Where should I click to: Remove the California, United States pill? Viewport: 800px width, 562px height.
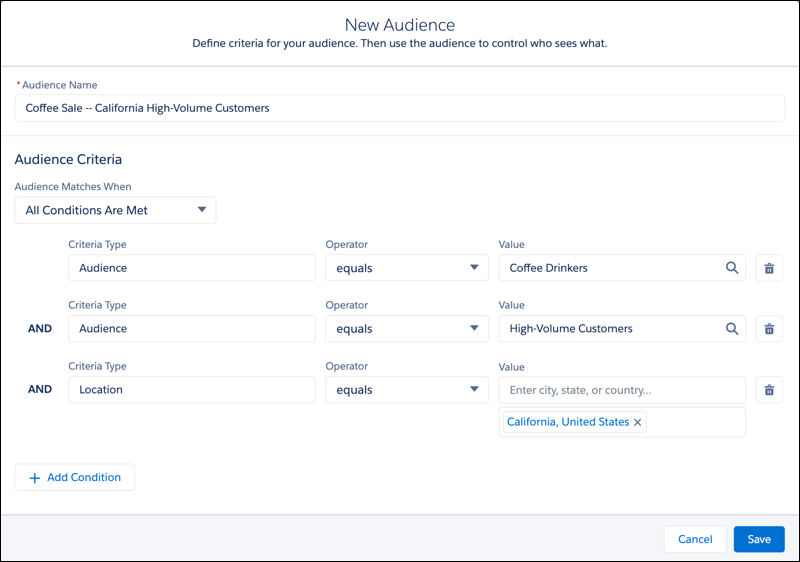click(x=637, y=422)
